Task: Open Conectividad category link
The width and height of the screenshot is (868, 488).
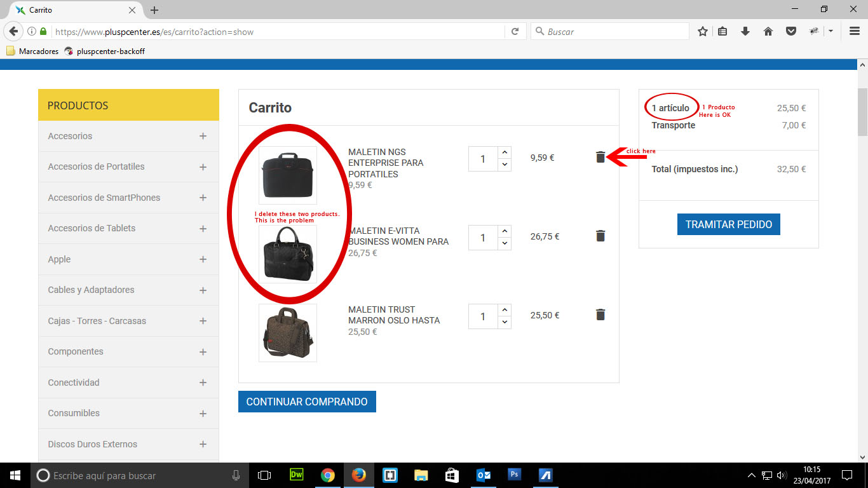Action: pyautogui.click(x=74, y=383)
